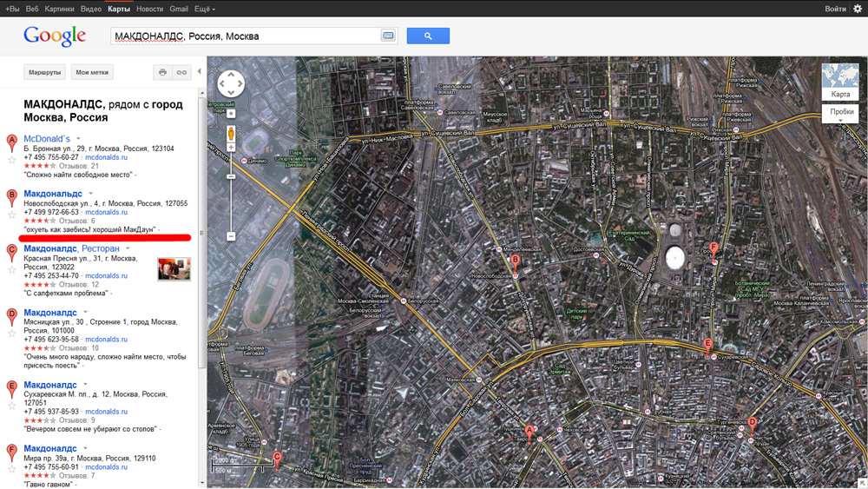This screenshot has height=489, width=868.
Task: Expand dropdown next to Макдоналдс result E
Action: (x=85, y=384)
